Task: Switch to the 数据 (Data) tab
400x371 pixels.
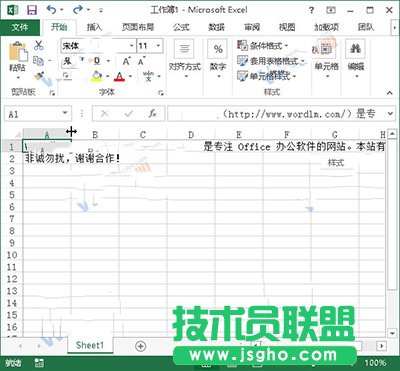Action: [216, 27]
